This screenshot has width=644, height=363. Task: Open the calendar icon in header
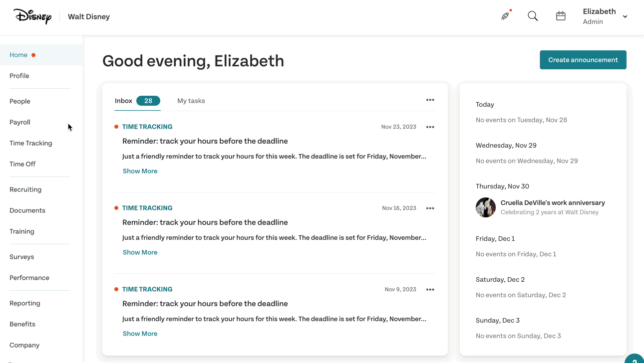coord(561,16)
